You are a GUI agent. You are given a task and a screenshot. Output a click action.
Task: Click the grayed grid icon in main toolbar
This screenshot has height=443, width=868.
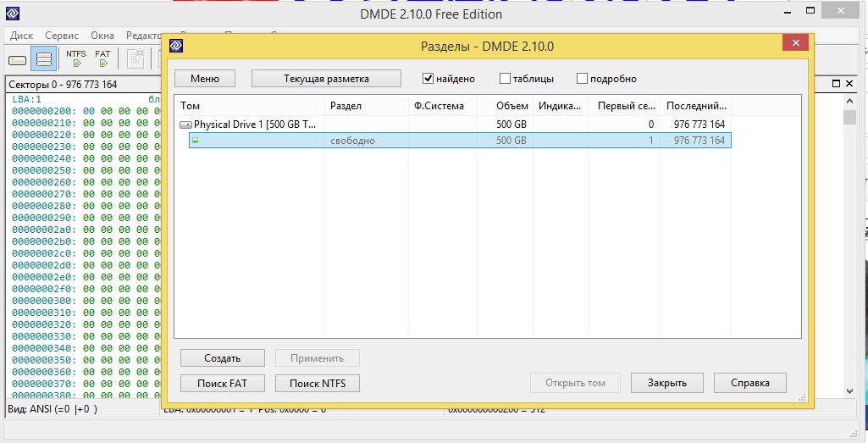(135, 58)
